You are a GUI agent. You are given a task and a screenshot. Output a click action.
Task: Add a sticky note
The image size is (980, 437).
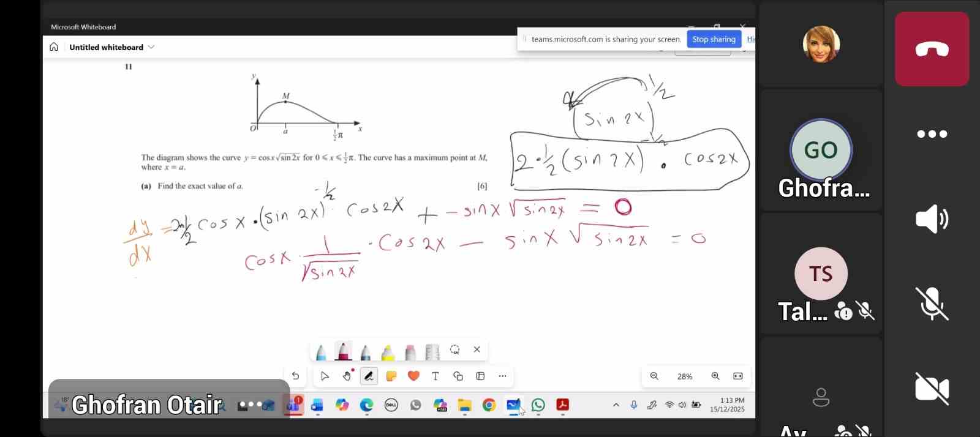(391, 376)
